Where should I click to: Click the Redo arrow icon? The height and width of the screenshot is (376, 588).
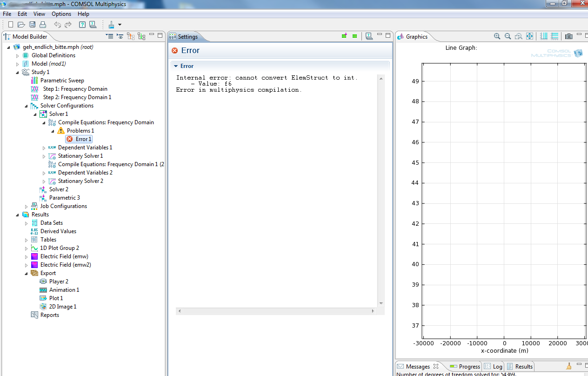point(68,25)
